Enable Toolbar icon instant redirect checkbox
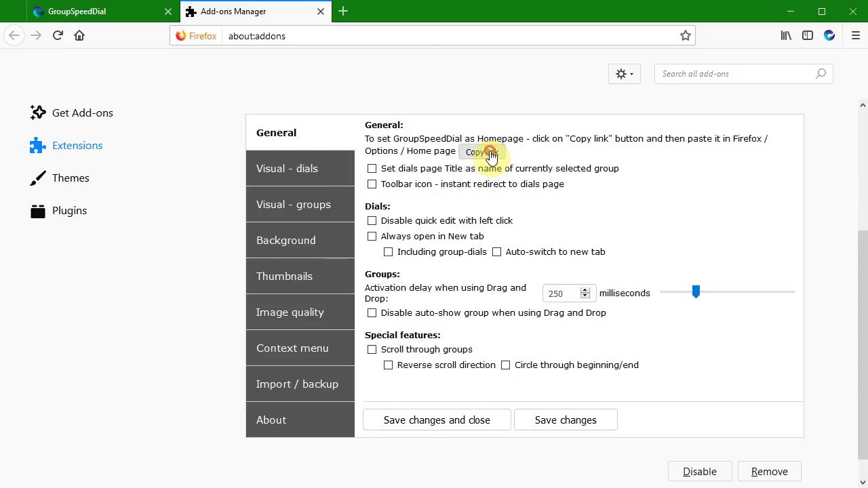This screenshot has width=868, height=488. click(372, 184)
